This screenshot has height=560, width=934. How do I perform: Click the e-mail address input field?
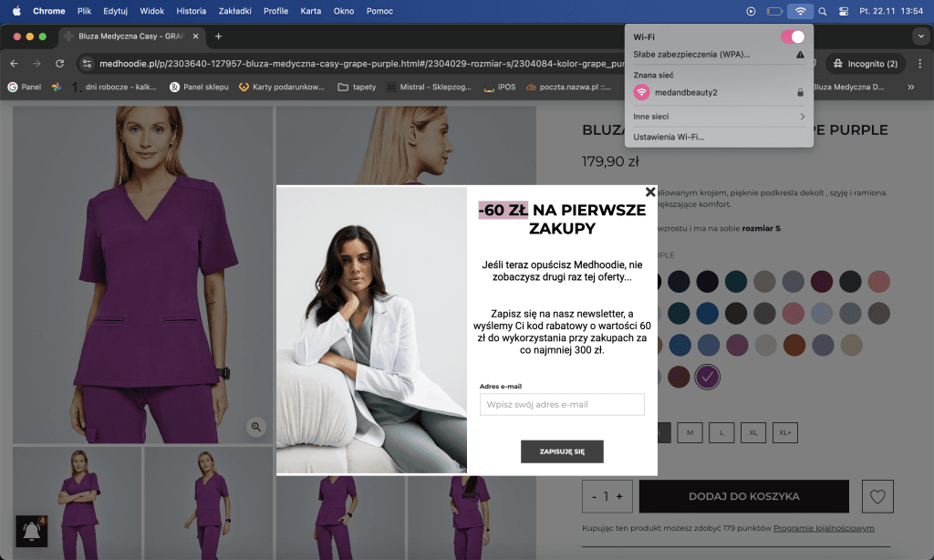point(562,404)
